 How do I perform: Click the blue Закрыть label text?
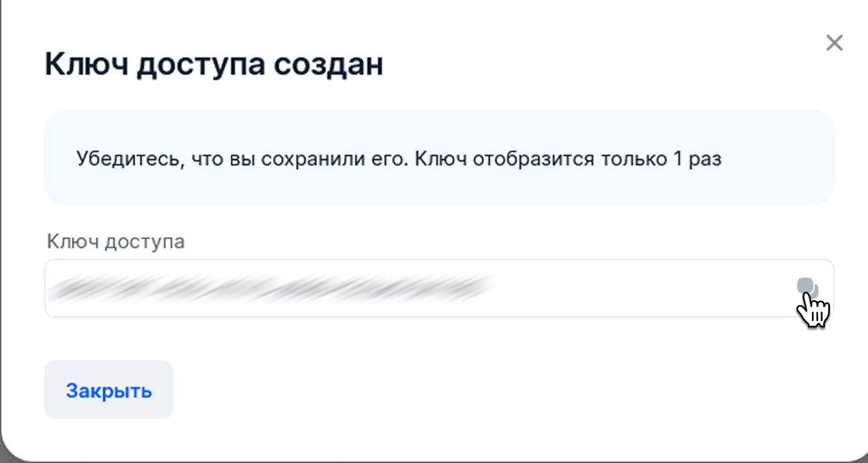click(109, 391)
